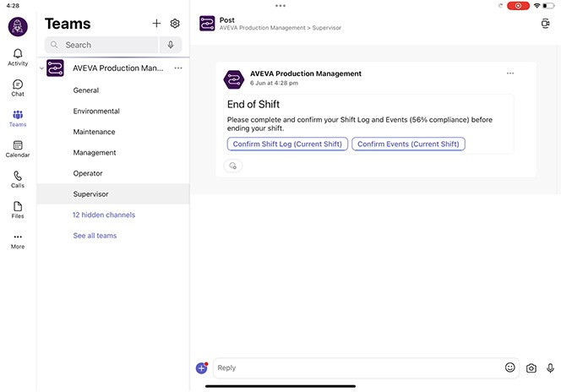This screenshot has width=561, height=392.
Task: Open the General channel
Action: click(113, 90)
